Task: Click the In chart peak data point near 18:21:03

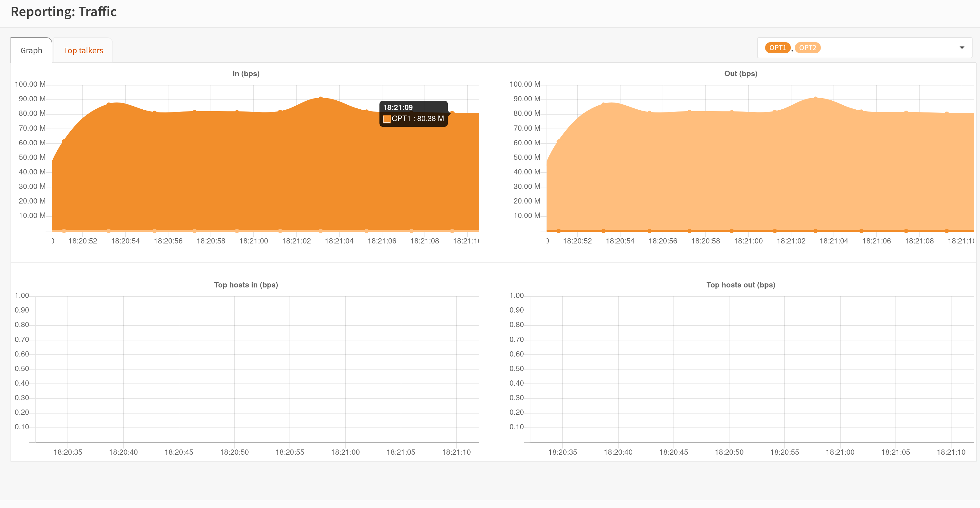Action: [x=321, y=98]
